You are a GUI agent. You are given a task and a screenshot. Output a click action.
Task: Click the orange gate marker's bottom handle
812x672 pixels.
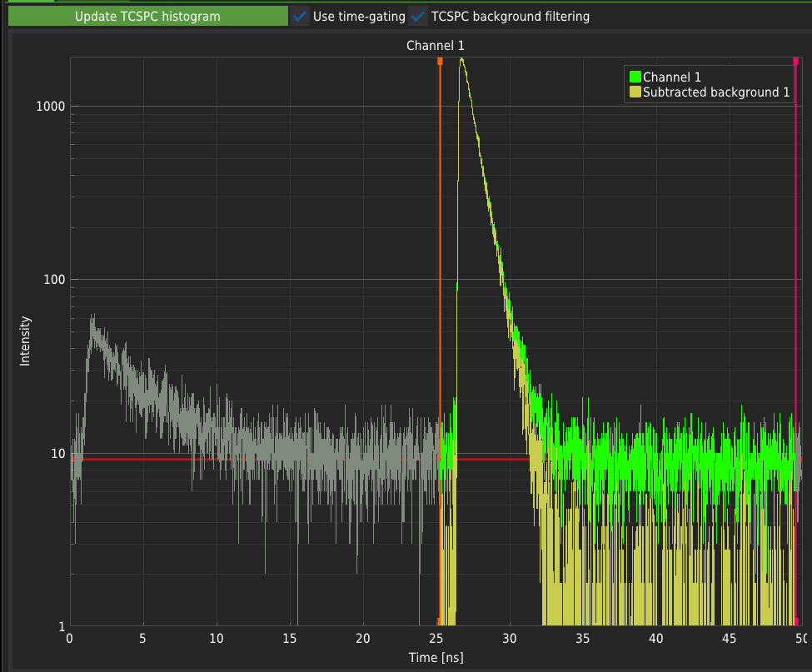(440, 621)
